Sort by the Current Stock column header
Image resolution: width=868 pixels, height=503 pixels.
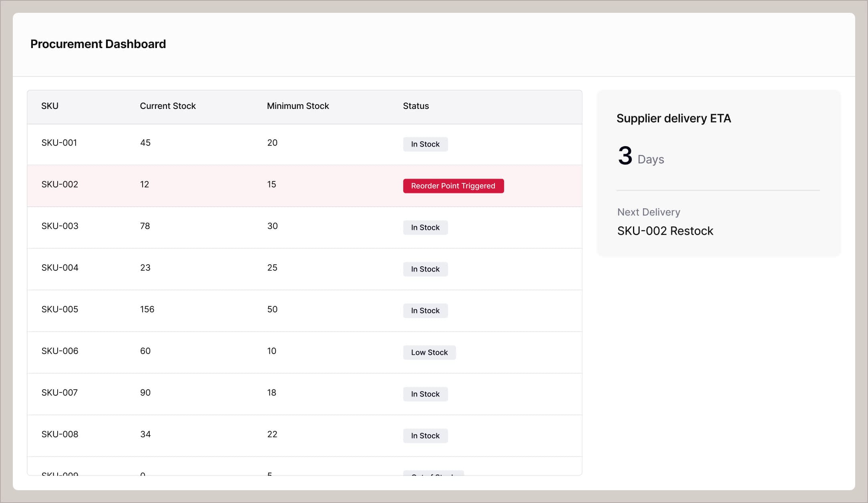click(167, 106)
